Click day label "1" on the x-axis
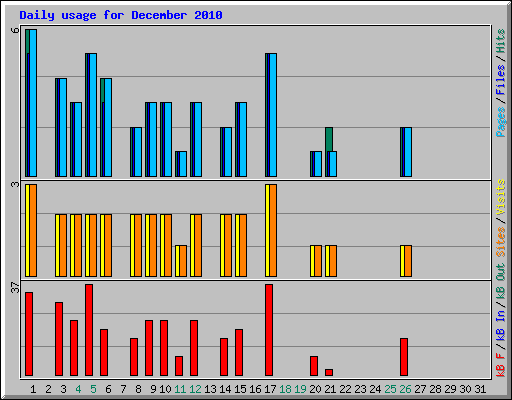This screenshot has height=400, width=512. coord(33,389)
